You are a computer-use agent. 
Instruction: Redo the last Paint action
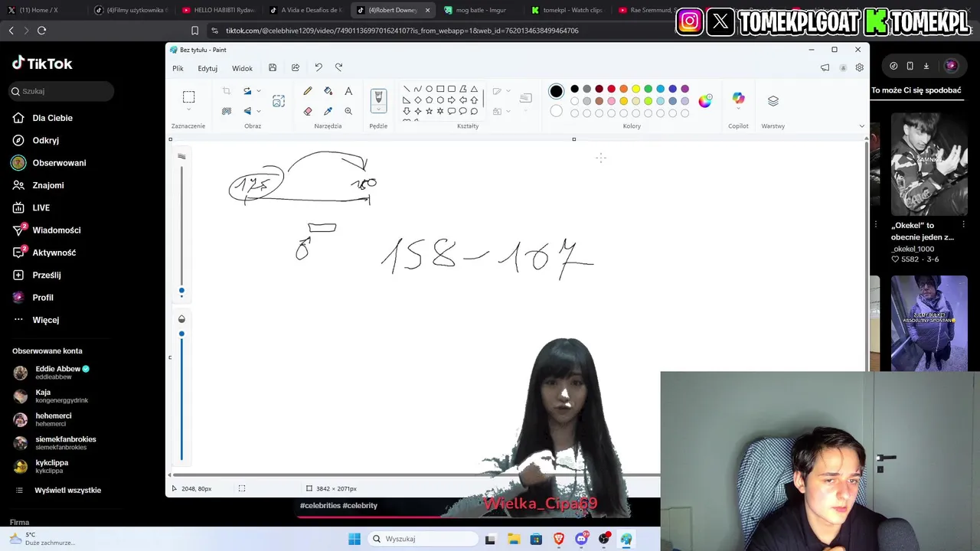(x=339, y=68)
